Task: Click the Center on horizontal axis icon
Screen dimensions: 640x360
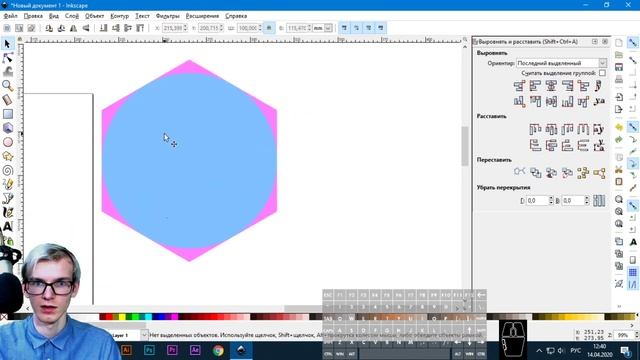Action: [551, 101]
